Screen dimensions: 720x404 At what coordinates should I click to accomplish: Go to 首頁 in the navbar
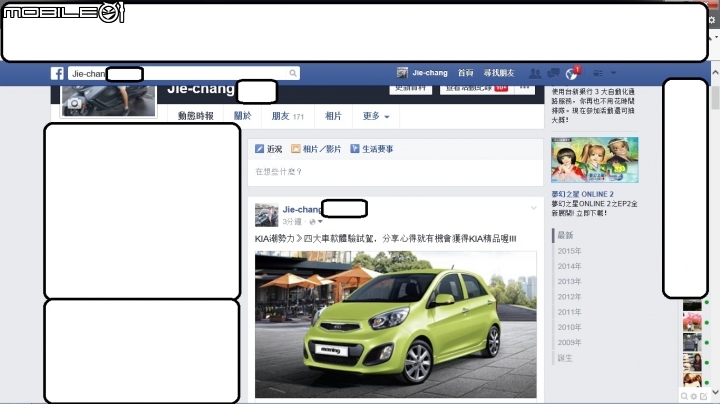[465, 73]
